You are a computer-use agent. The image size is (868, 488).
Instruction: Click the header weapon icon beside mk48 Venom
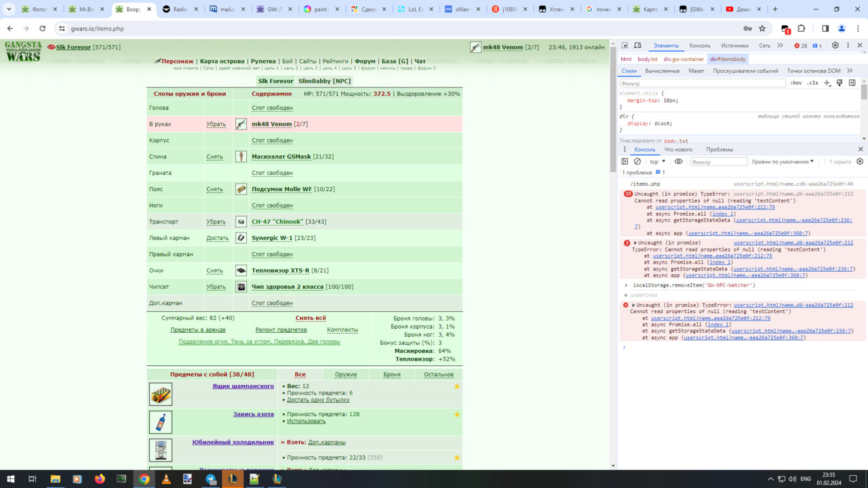(x=475, y=47)
